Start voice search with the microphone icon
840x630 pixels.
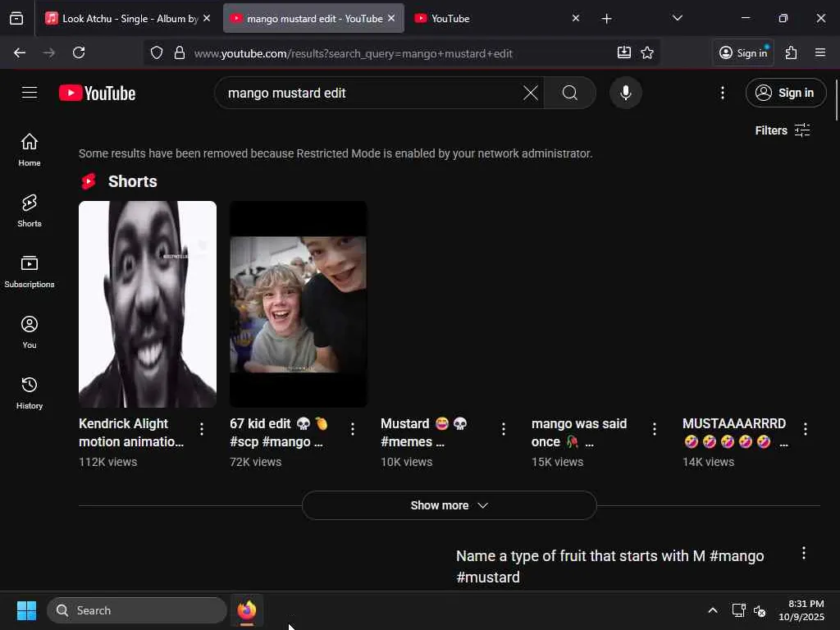[x=625, y=93]
